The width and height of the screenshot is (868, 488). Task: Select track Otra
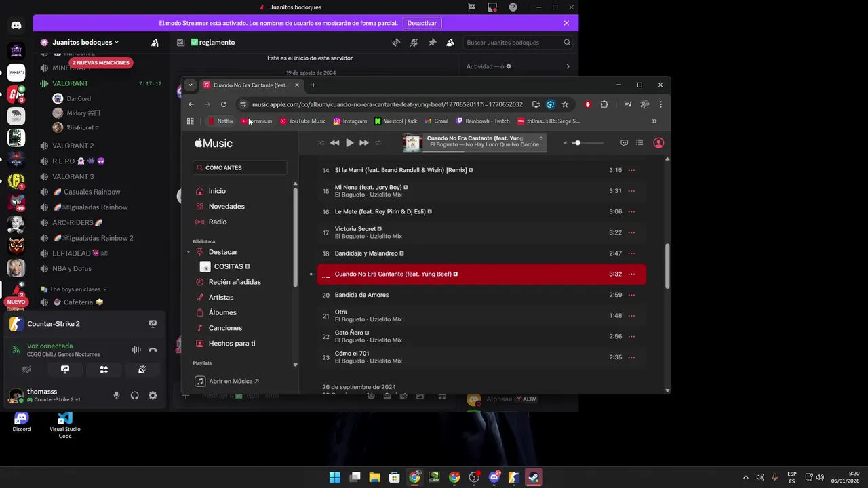481,316
